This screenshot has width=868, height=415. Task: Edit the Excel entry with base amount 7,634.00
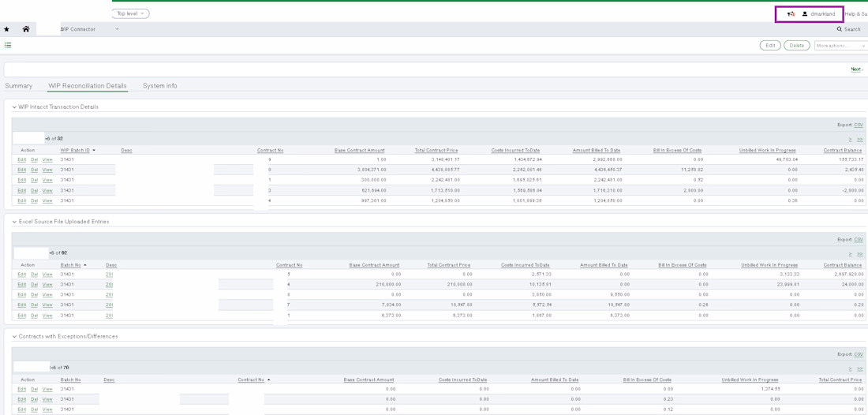[x=21, y=305]
